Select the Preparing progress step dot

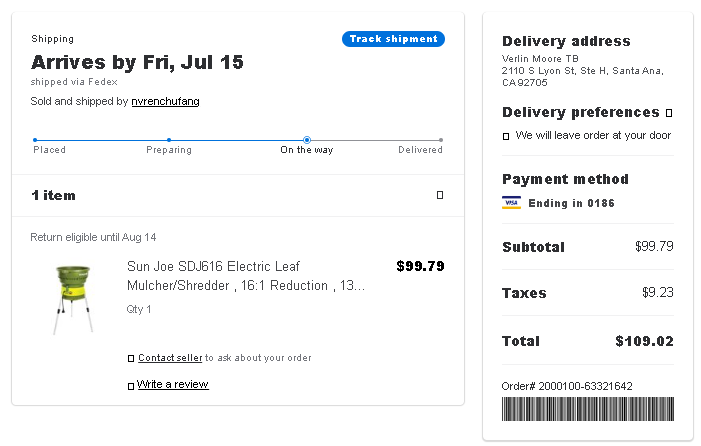click(x=169, y=140)
